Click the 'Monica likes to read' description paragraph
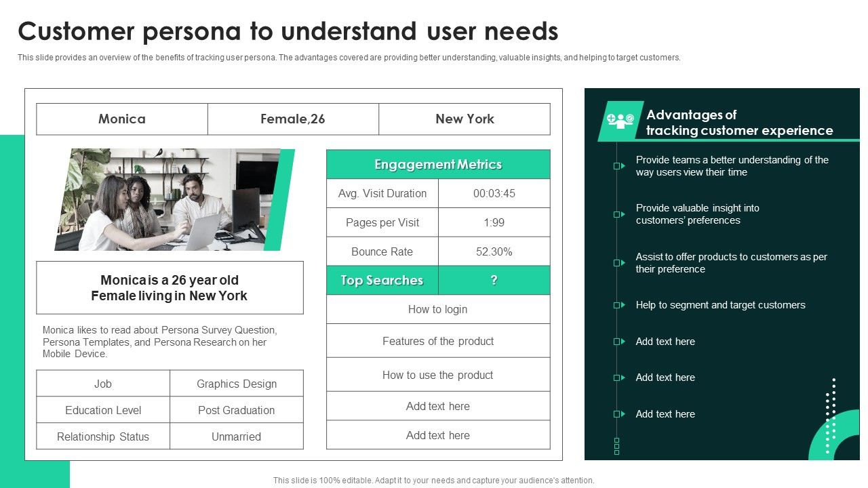 coord(160,342)
